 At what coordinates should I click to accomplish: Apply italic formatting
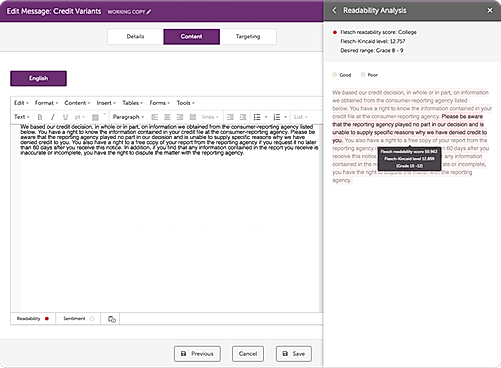pos(53,117)
